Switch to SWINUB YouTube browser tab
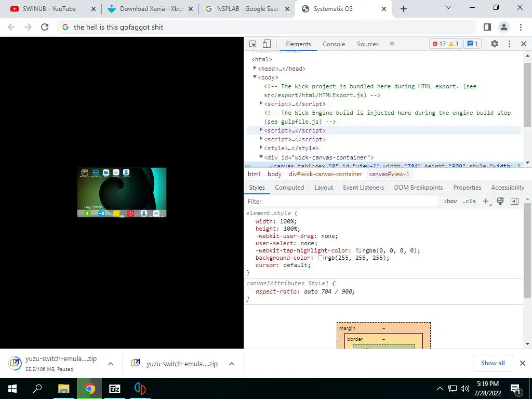532x399 pixels. click(49, 9)
